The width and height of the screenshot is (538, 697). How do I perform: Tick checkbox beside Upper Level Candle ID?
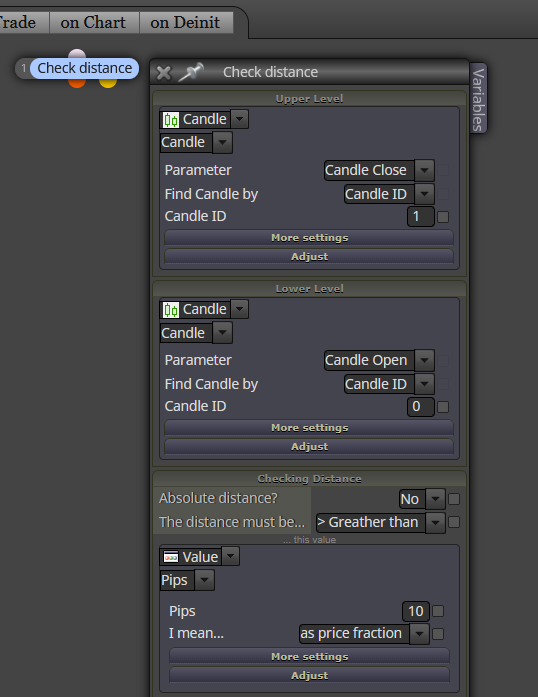tap(443, 217)
